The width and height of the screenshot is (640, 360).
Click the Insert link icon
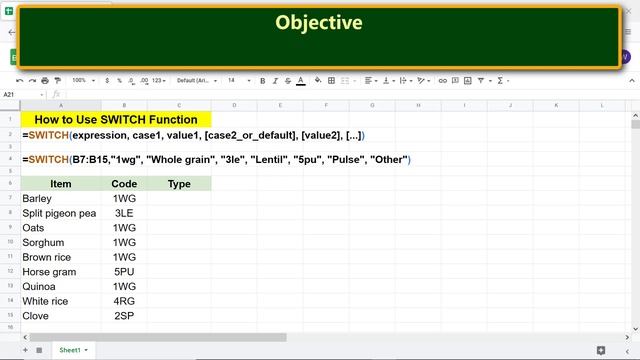(x=442, y=81)
